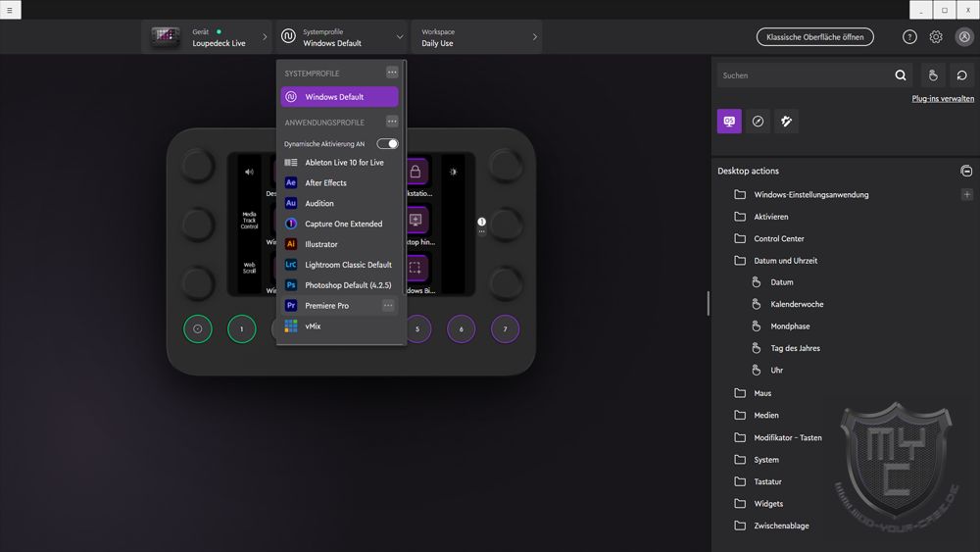Collapse the Systemprofile Windows Default dropdown
This screenshot has height=552, width=980.
[x=341, y=37]
